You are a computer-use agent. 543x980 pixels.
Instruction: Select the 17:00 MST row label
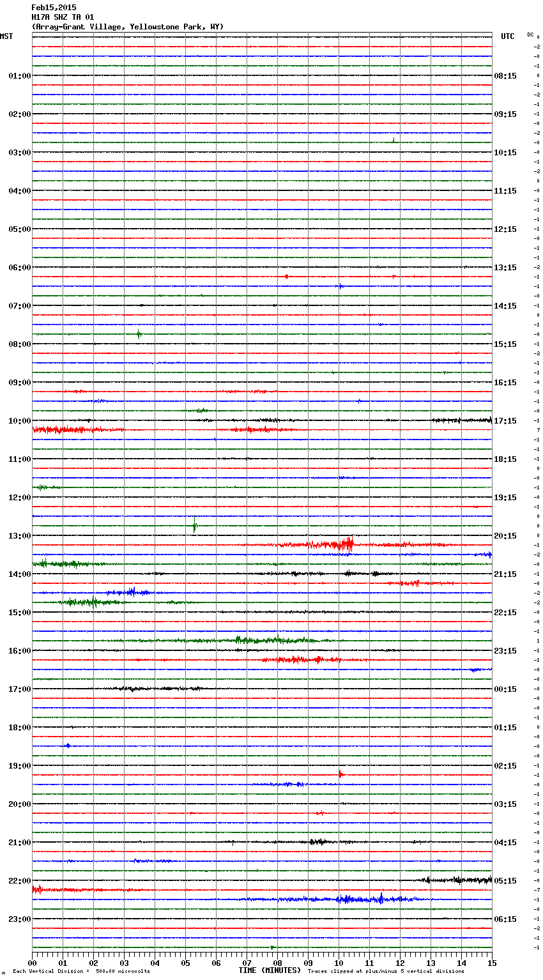[20, 689]
